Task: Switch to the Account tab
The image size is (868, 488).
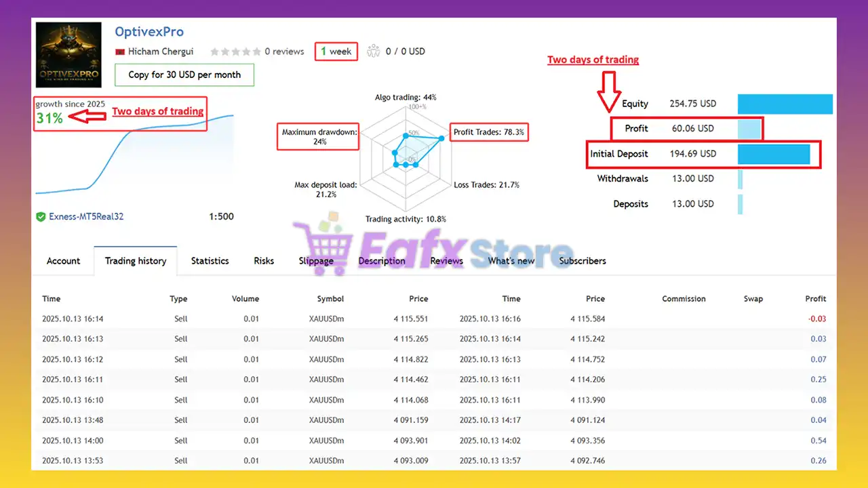Action: (x=63, y=261)
